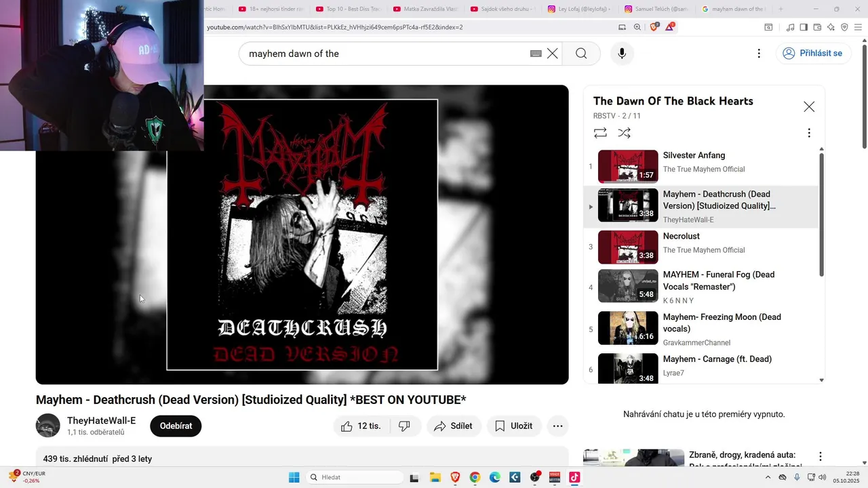Click the Sdílet share button
This screenshot has width=868, height=488.
[454, 426]
